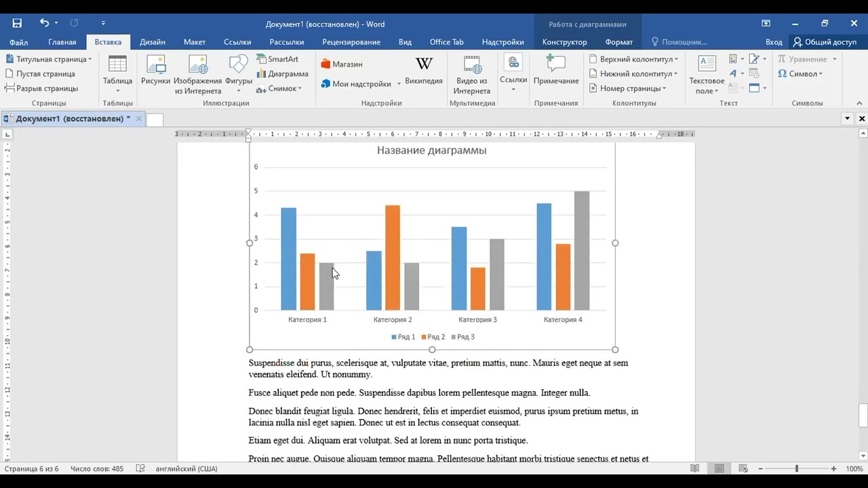Switch to the Дизайн ribbon tab
The width and height of the screenshot is (868, 488).
(153, 42)
